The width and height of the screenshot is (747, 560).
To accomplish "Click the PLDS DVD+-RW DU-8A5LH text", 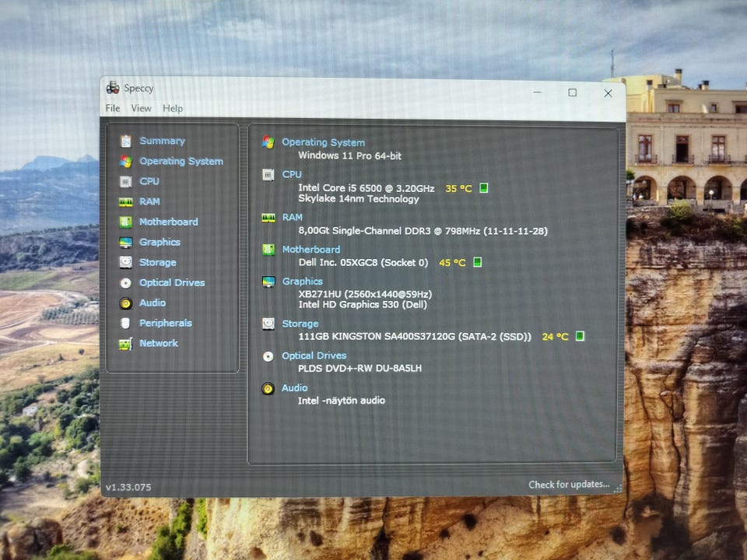I will (x=359, y=369).
